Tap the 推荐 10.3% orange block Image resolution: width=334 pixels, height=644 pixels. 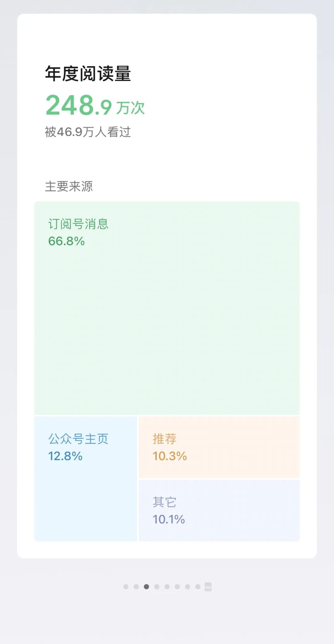point(219,447)
